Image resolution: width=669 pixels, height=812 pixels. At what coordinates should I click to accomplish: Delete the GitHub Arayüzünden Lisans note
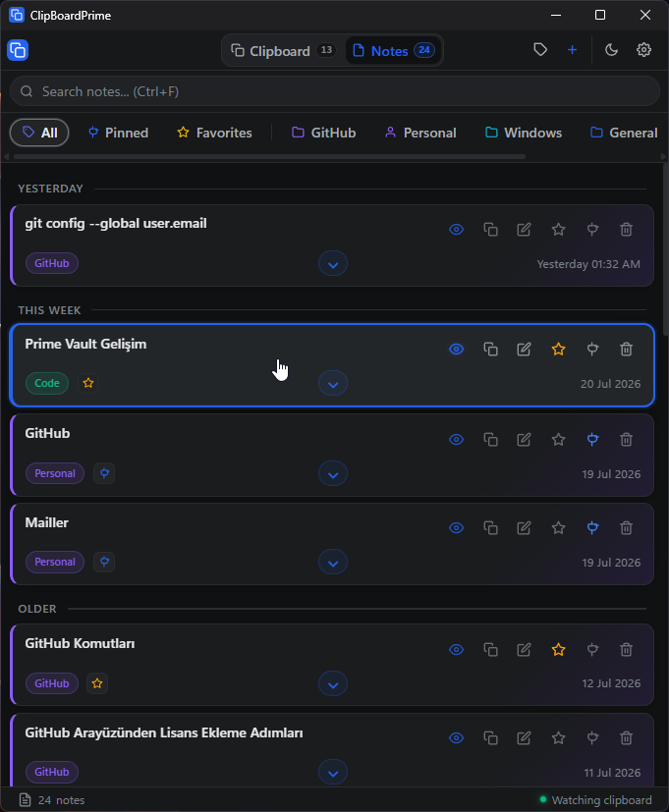(x=626, y=738)
